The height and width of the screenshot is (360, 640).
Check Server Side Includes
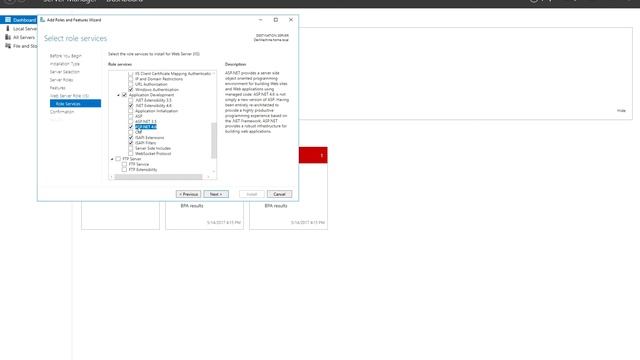131,148
